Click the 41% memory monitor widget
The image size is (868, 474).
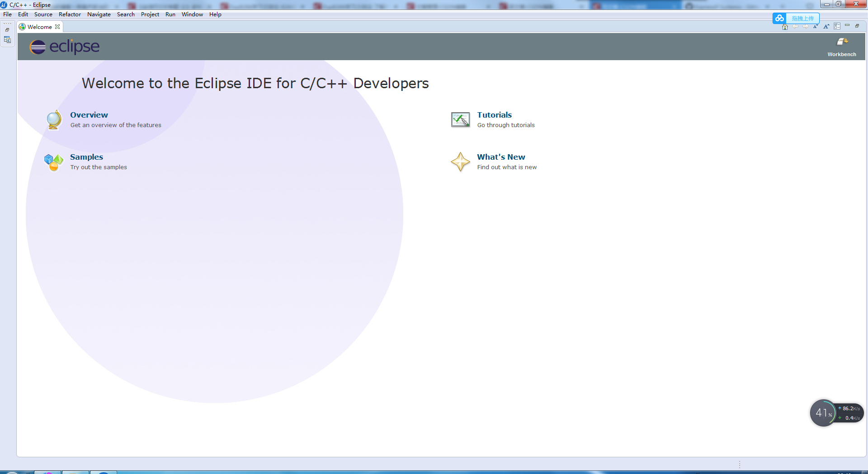(x=823, y=413)
